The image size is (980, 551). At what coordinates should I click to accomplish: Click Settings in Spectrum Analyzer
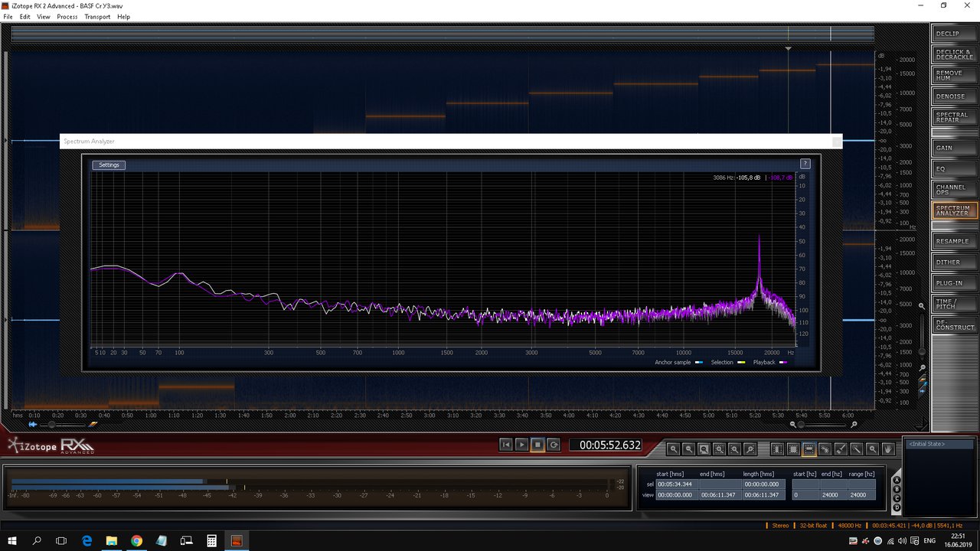[x=109, y=165]
